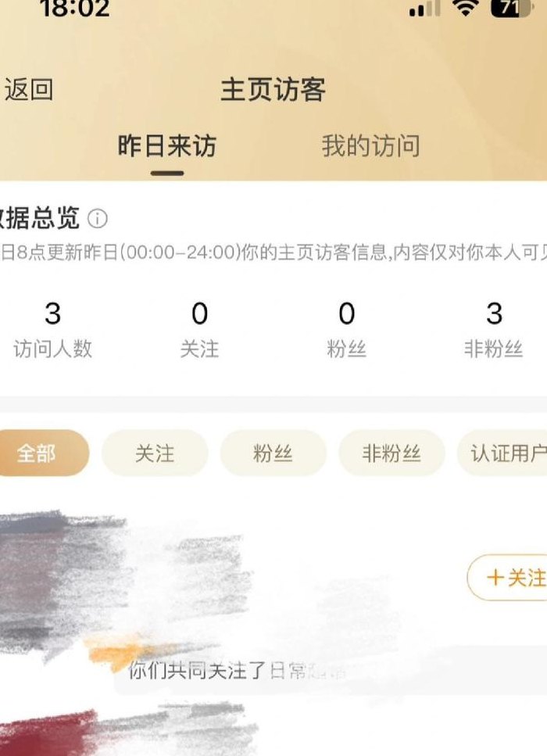This screenshot has width=547, height=756.
Task: Tap the 返回 back button
Action: point(28,90)
